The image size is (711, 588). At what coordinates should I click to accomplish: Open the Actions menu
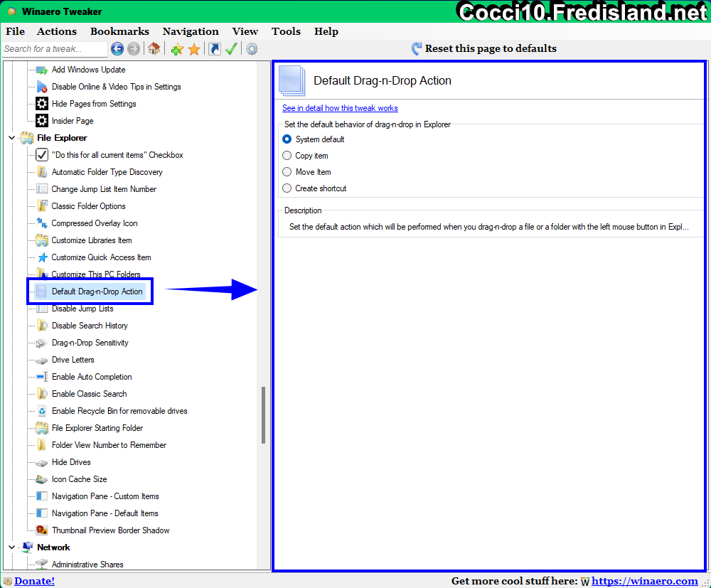(57, 31)
